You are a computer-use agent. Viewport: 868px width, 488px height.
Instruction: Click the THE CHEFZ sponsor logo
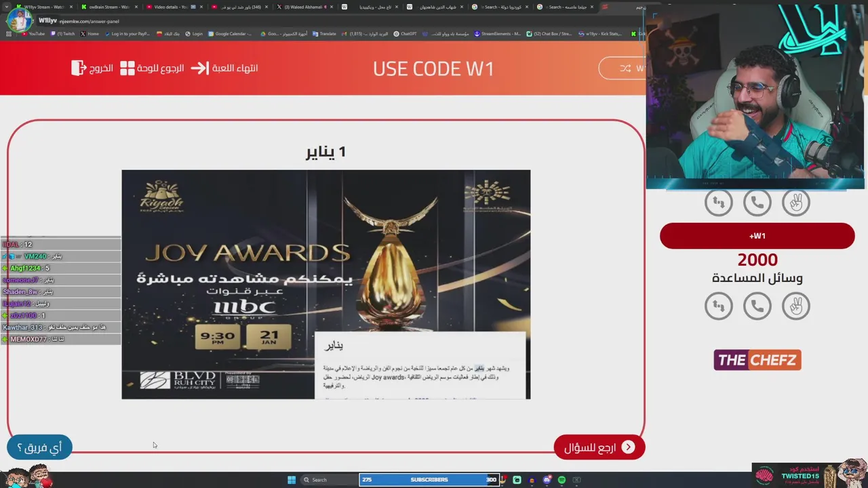click(757, 360)
